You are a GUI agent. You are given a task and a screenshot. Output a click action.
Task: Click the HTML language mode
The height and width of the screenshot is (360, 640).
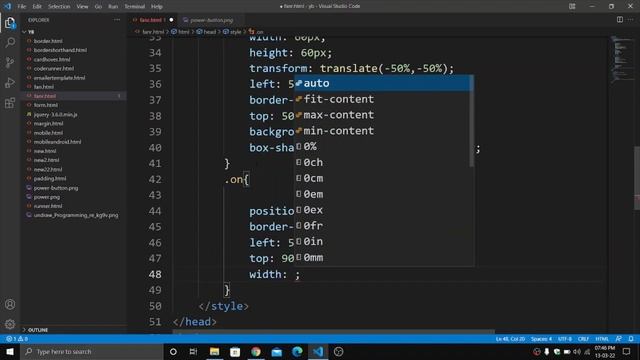(602, 339)
